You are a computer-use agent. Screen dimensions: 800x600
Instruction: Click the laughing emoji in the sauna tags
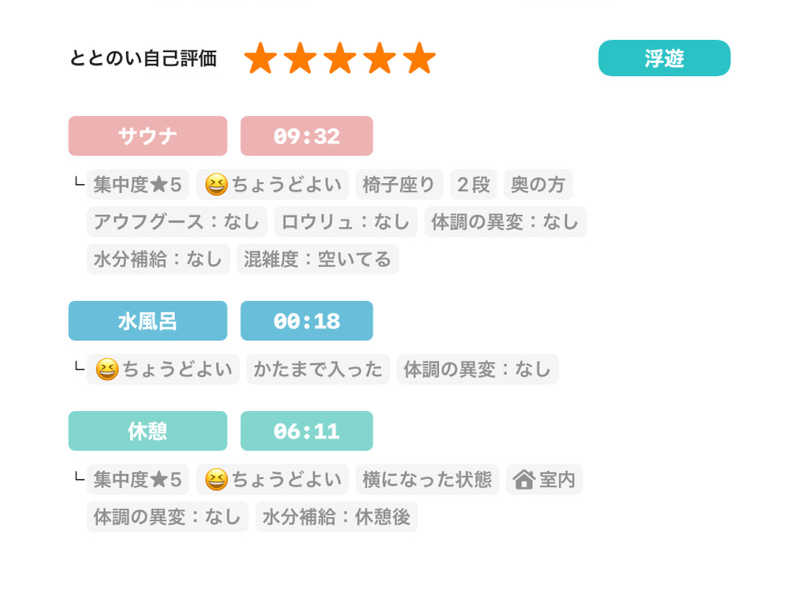(216, 185)
